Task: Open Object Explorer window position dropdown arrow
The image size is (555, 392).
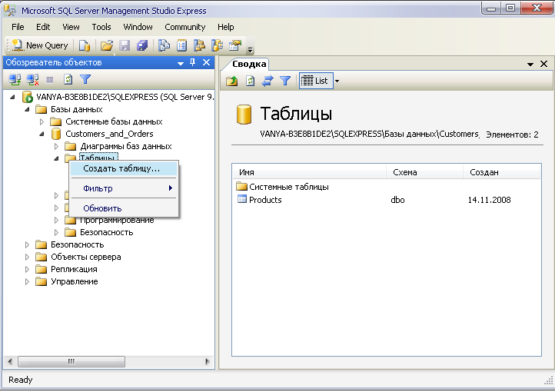Action: [x=181, y=63]
